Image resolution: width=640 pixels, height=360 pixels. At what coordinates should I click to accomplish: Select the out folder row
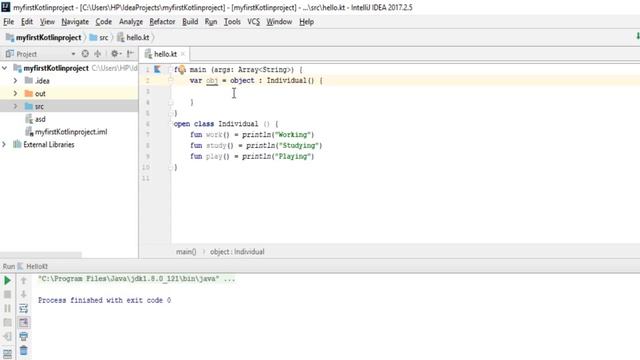click(x=69, y=93)
